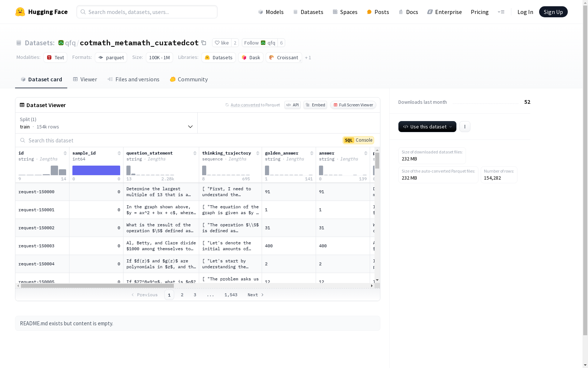Open the Full Screen Viewer

tap(353, 105)
